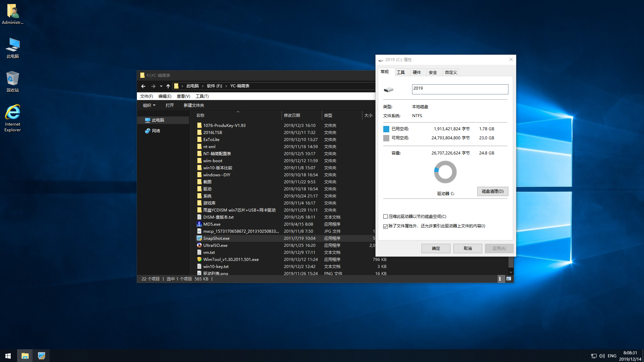Click the Windows Start button

click(8, 356)
